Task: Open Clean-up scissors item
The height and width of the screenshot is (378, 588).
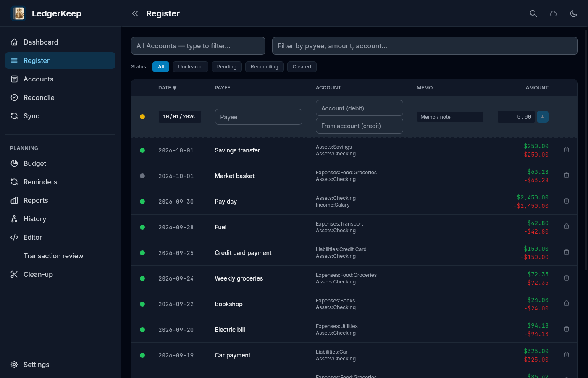Action: coord(60,274)
